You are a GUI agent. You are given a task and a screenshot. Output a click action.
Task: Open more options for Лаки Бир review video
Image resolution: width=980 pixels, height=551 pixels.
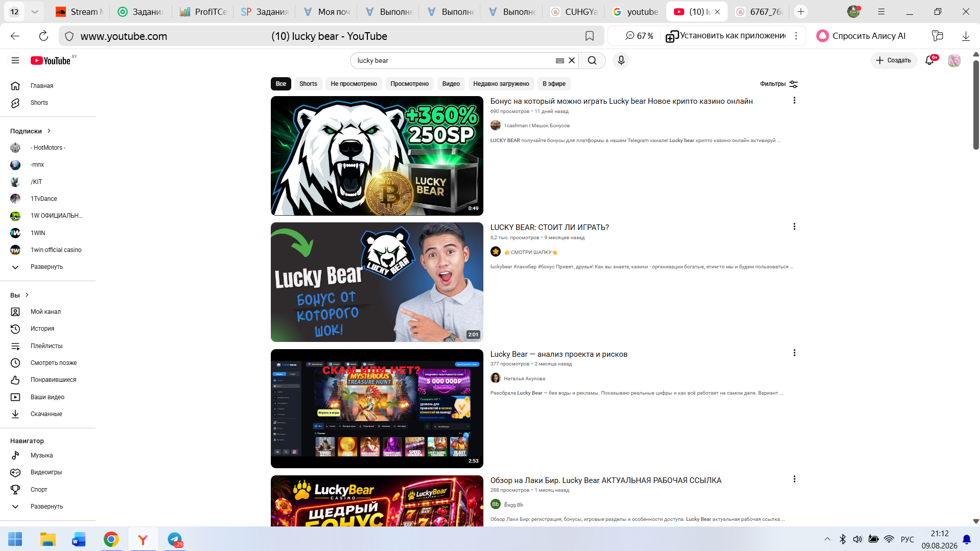[794, 479]
